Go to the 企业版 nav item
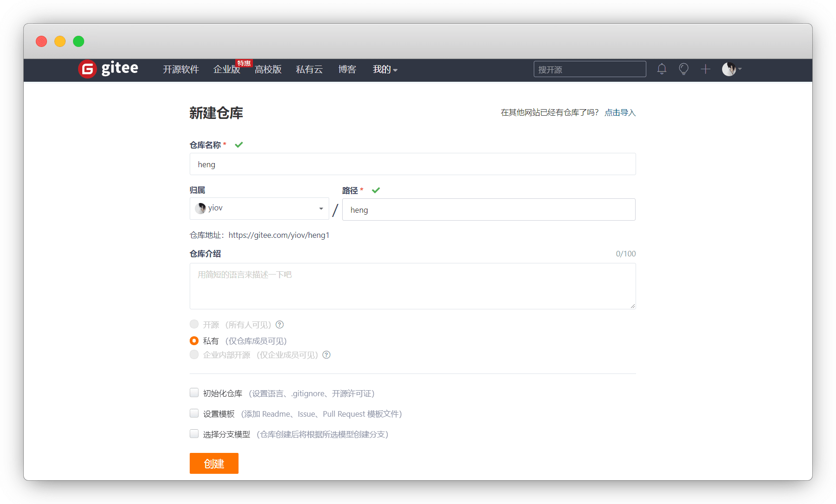The width and height of the screenshot is (836, 504). (226, 70)
